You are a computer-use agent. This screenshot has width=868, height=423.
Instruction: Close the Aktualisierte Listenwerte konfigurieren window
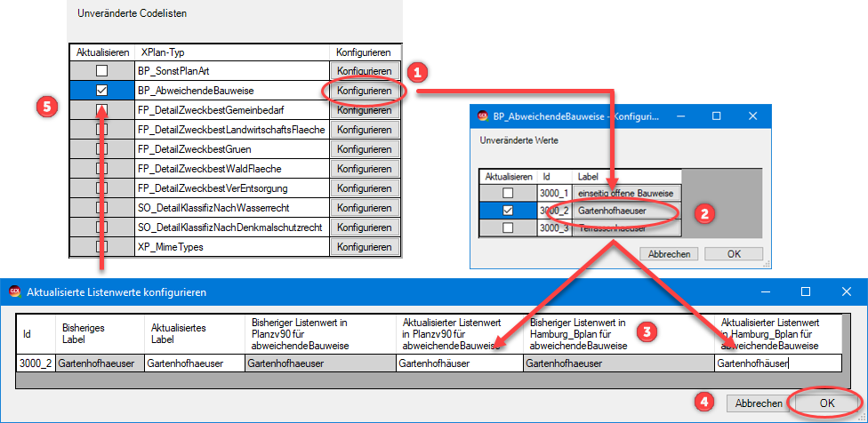[x=846, y=291]
